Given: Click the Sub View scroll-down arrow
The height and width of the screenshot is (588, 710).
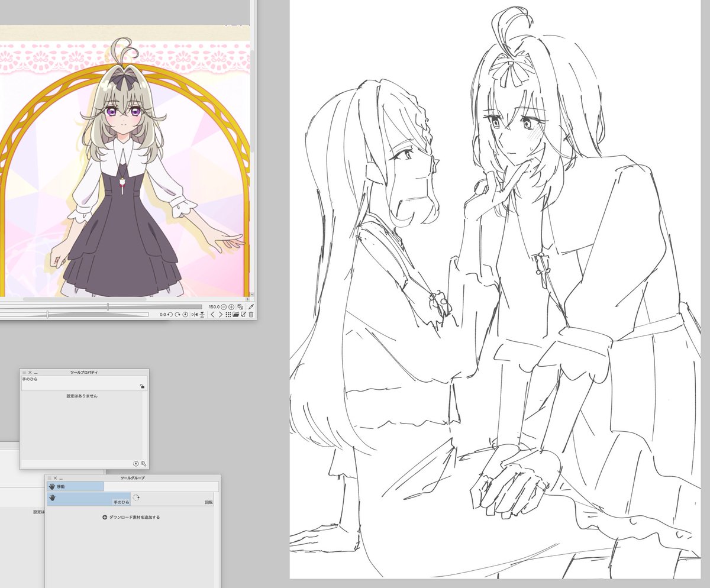Looking at the screenshot, I should (253, 294).
